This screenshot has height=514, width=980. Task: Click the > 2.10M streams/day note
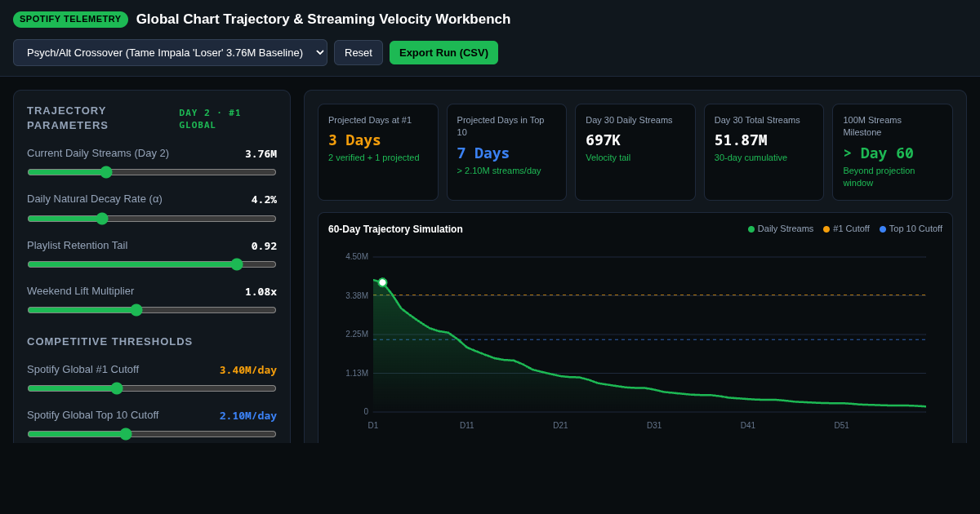pyautogui.click(x=499, y=171)
